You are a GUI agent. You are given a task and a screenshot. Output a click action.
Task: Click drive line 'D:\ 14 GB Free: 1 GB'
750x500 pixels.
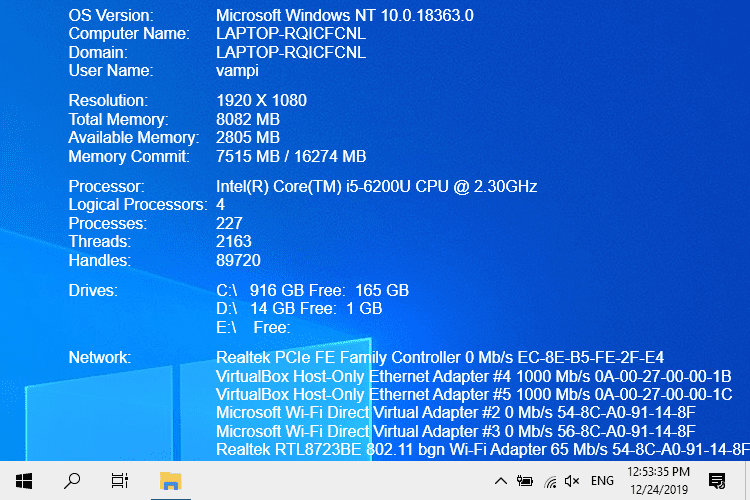point(299,309)
